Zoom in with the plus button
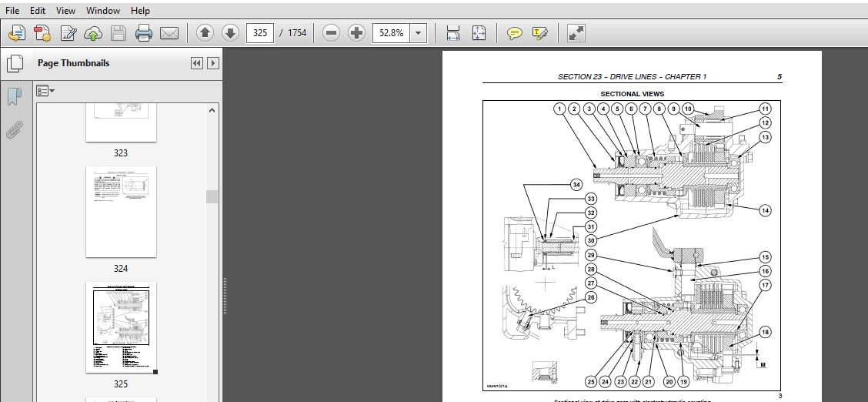Screen dimensions: 868x402 click(356, 33)
